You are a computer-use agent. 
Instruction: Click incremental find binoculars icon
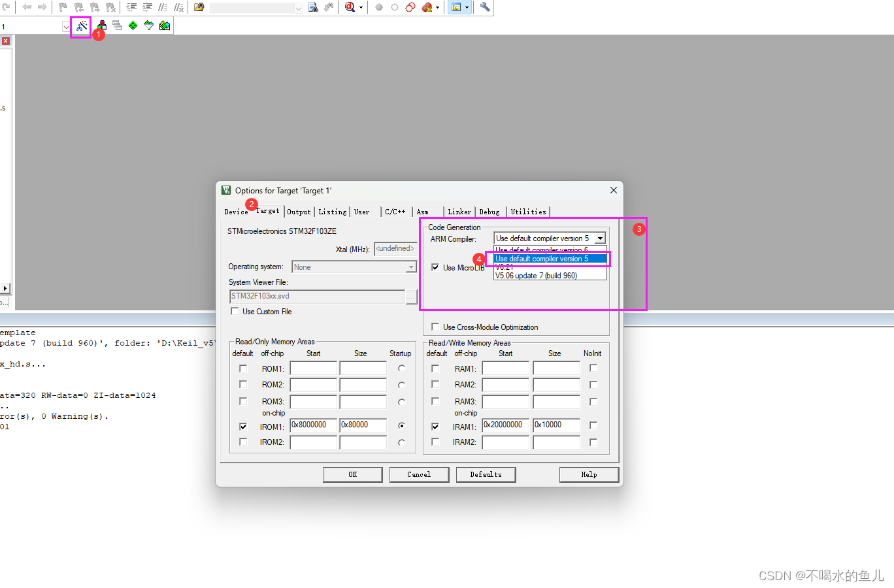point(329,7)
